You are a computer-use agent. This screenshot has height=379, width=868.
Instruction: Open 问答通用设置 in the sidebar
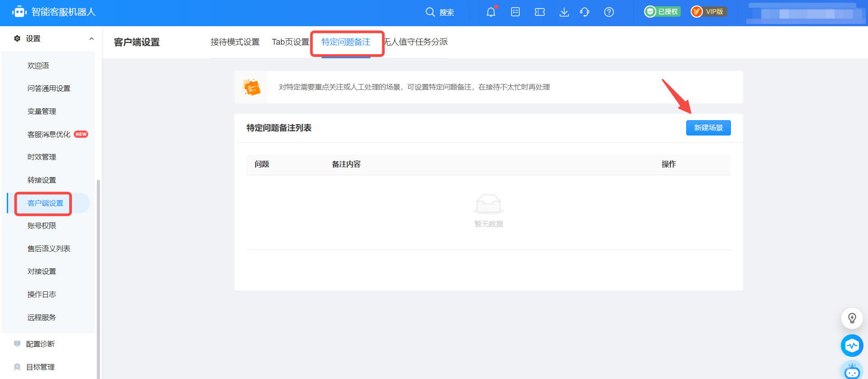(49, 89)
